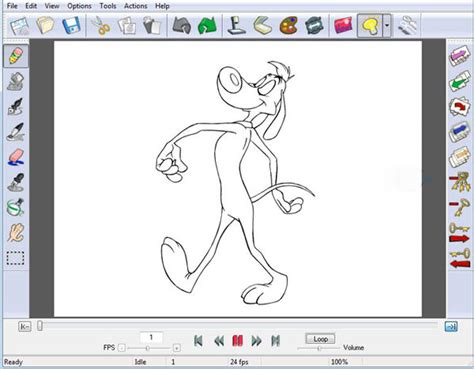Toggle the light bulb onion skin button
Image resolution: width=474 pixels, height=369 pixels.
click(x=370, y=26)
